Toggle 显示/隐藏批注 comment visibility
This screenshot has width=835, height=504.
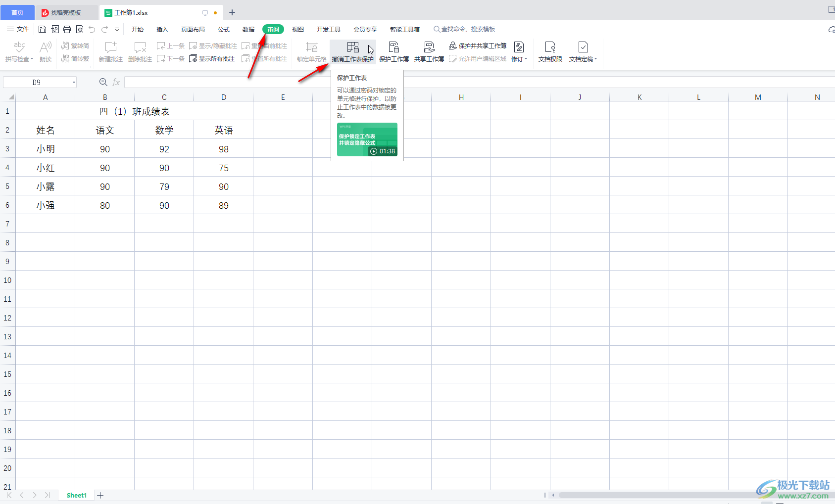[213, 46]
